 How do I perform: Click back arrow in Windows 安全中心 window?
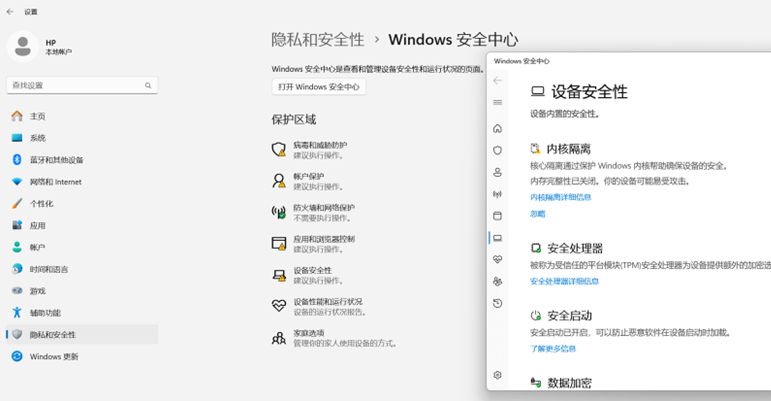coord(498,81)
